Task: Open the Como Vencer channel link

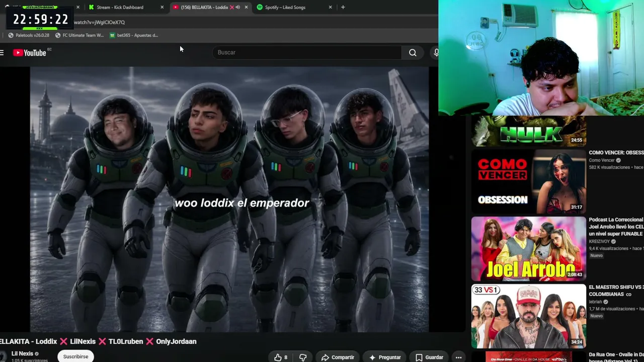Action: [602, 160]
